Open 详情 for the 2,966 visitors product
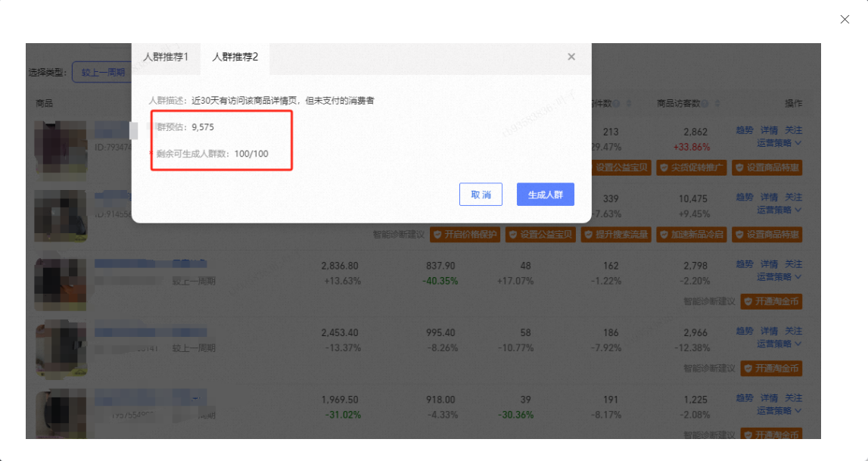 pos(769,331)
